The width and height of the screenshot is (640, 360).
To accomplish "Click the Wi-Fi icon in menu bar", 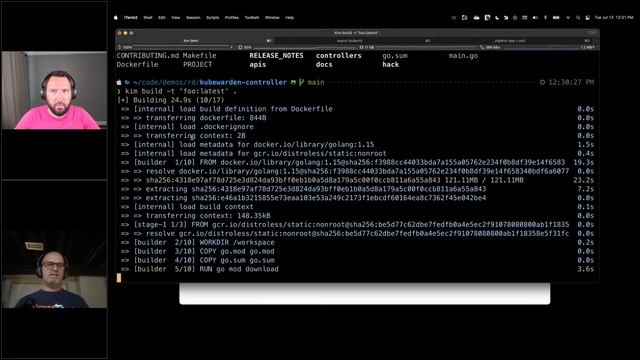I will click(x=568, y=18).
